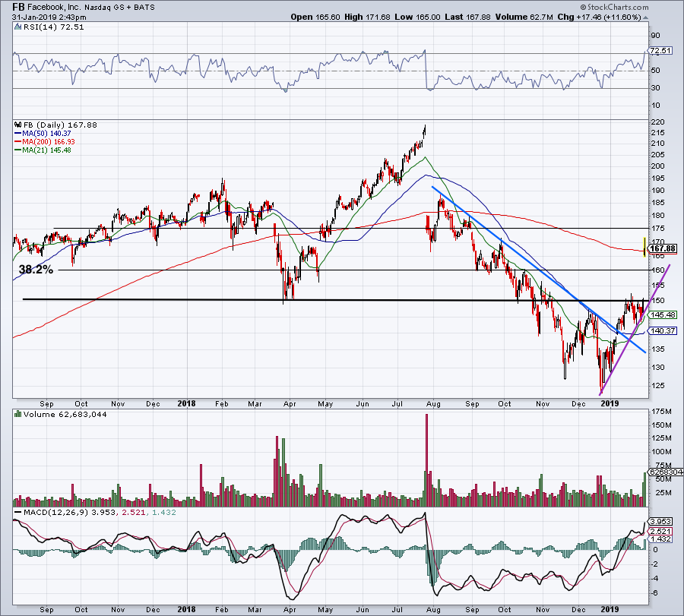Click the Volume 62.7M header value
The height and width of the screenshot is (616, 684).
[524, 17]
